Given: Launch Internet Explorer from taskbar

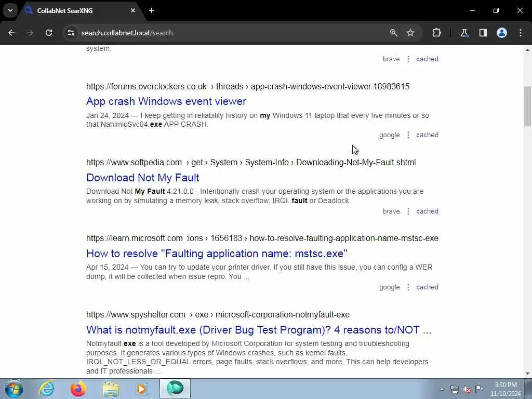Looking at the screenshot, I should (x=46, y=389).
